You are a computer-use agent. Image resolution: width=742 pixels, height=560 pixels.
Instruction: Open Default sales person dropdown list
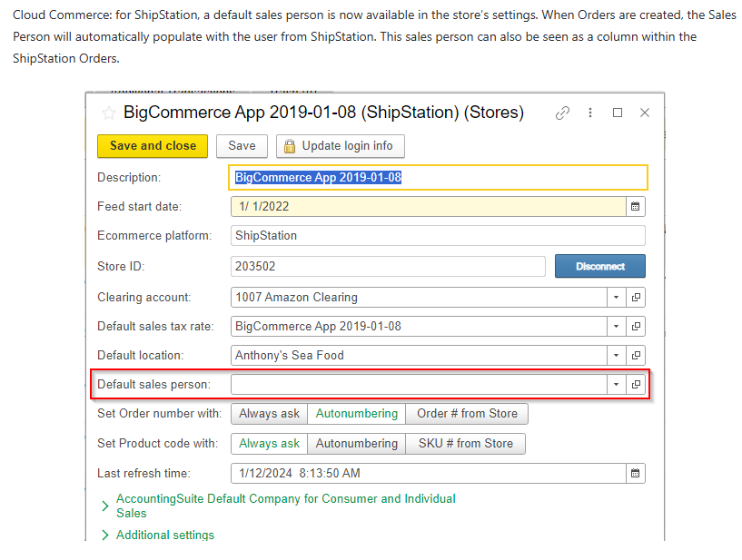coord(616,385)
